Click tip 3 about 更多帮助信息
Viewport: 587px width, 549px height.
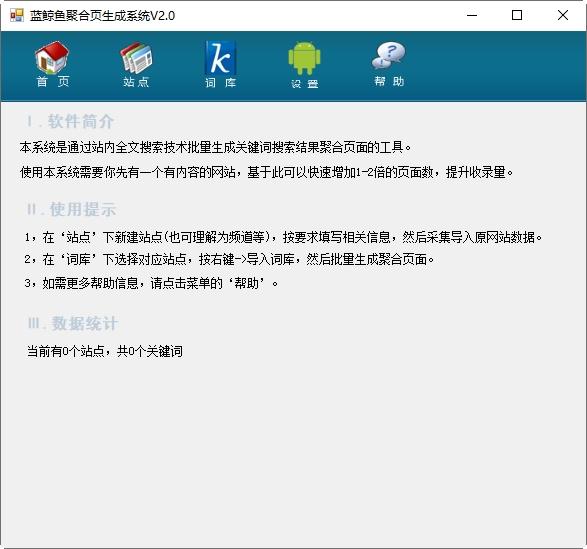coord(151,283)
